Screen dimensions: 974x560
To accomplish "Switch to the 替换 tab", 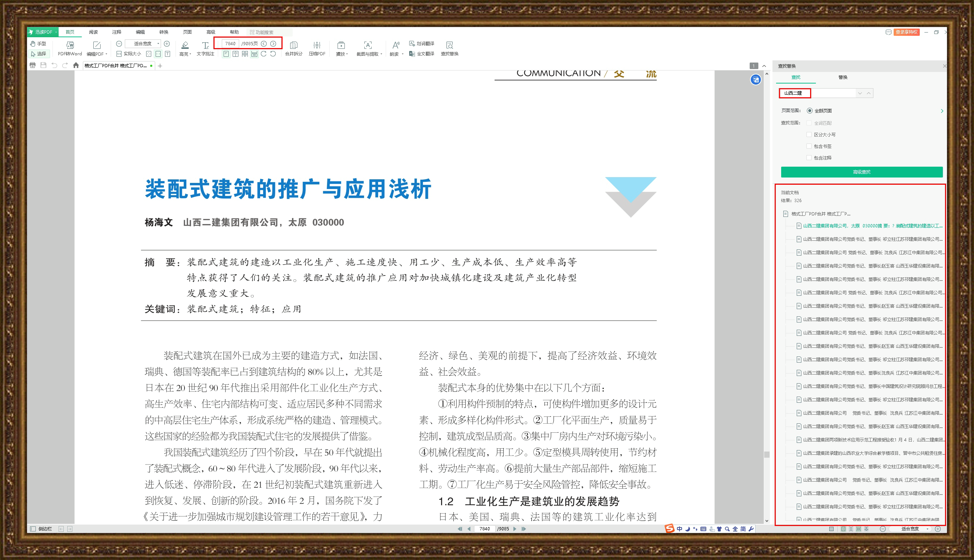I will (843, 77).
